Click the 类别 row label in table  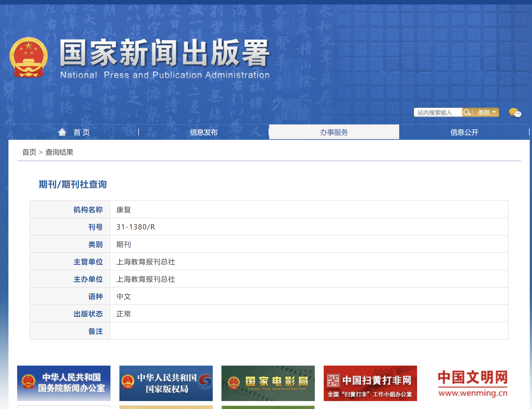[96, 244]
